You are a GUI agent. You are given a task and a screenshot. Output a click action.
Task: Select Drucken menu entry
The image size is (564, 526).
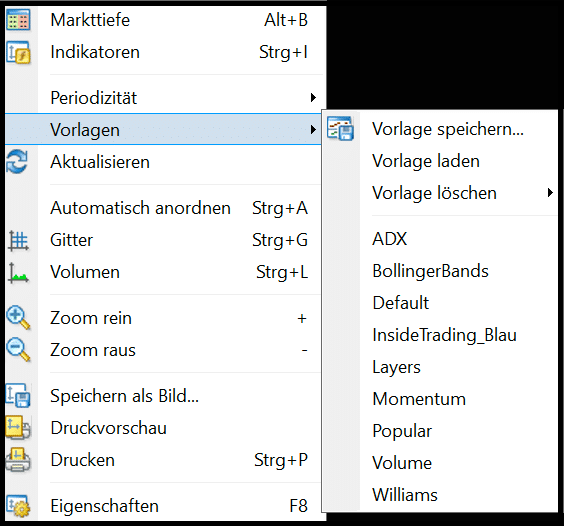click(x=163, y=460)
